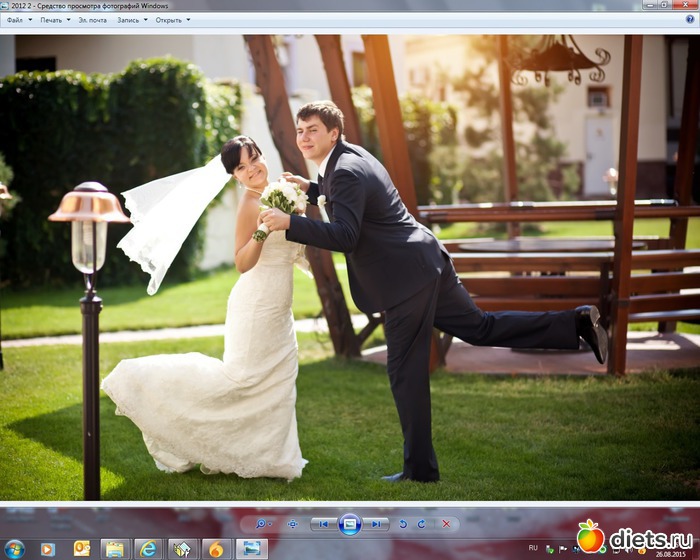Viewport: 700px width, 560px height.
Task: Start the slideshow with the center button
Action: pos(349,523)
